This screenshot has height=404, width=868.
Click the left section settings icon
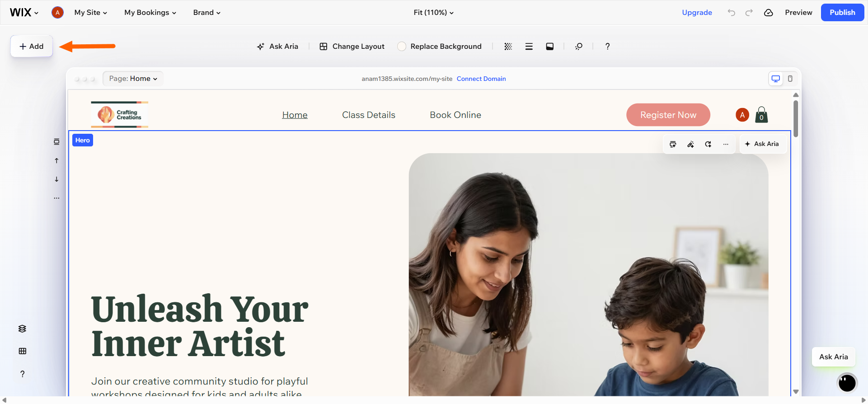tap(56, 142)
